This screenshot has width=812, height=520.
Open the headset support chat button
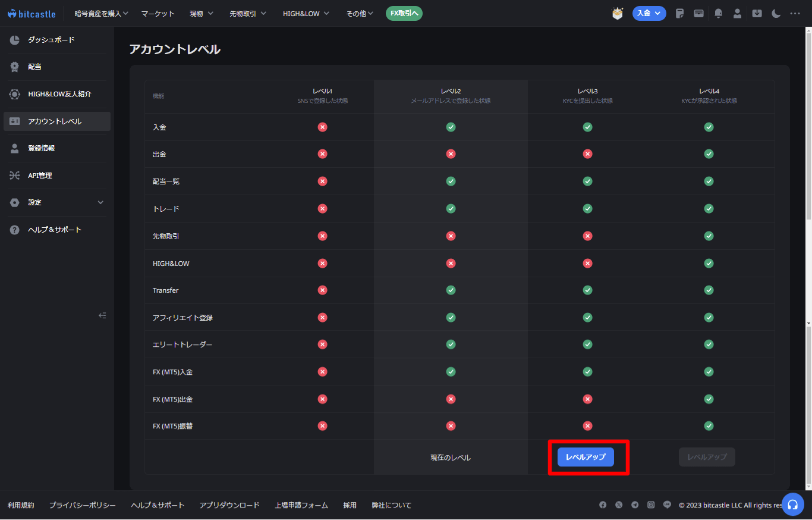(792, 505)
